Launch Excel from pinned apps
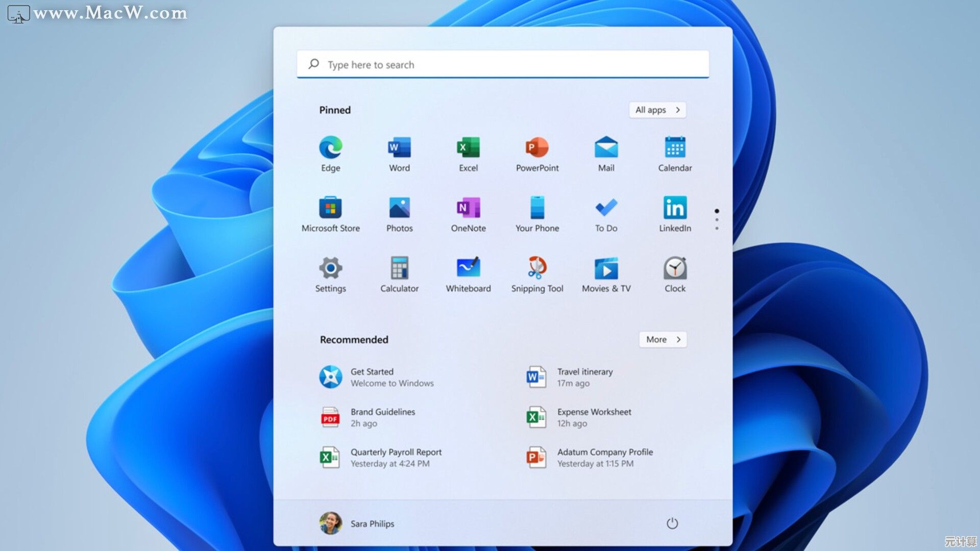Image resolution: width=980 pixels, height=551 pixels. click(x=468, y=151)
